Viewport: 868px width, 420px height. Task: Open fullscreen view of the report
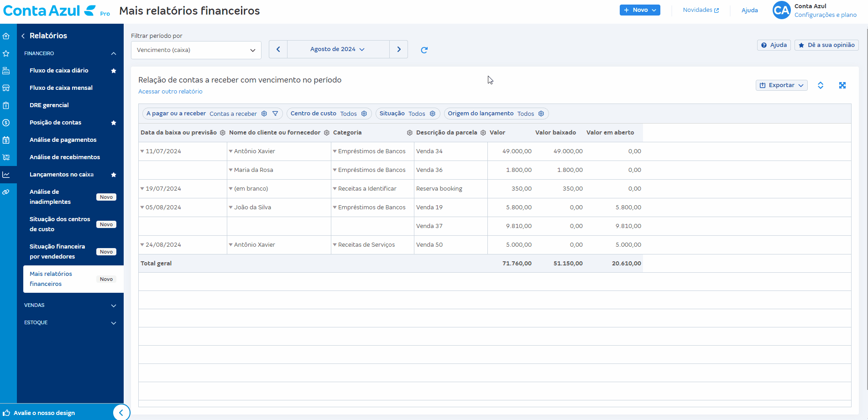pos(842,85)
